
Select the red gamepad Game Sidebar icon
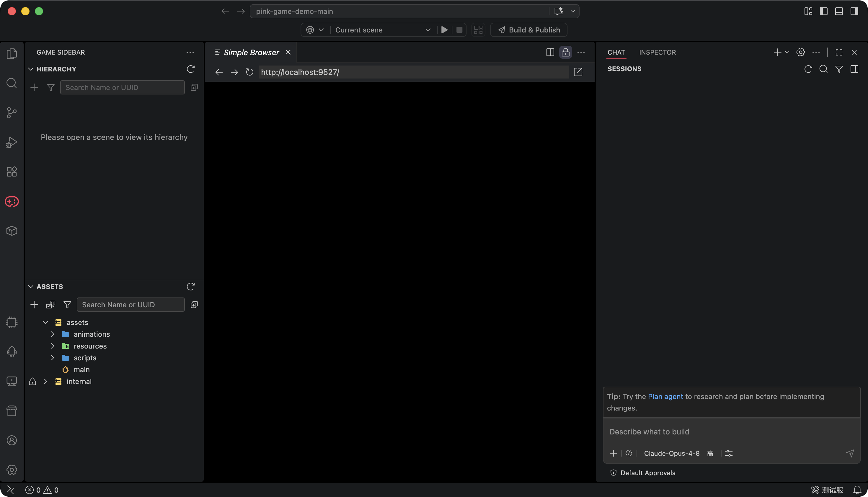click(x=12, y=201)
